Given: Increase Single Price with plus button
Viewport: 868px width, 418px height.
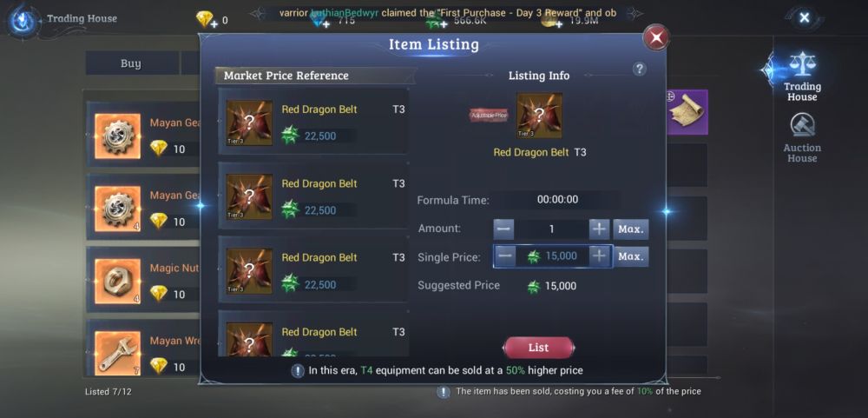Looking at the screenshot, I should click(599, 256).
